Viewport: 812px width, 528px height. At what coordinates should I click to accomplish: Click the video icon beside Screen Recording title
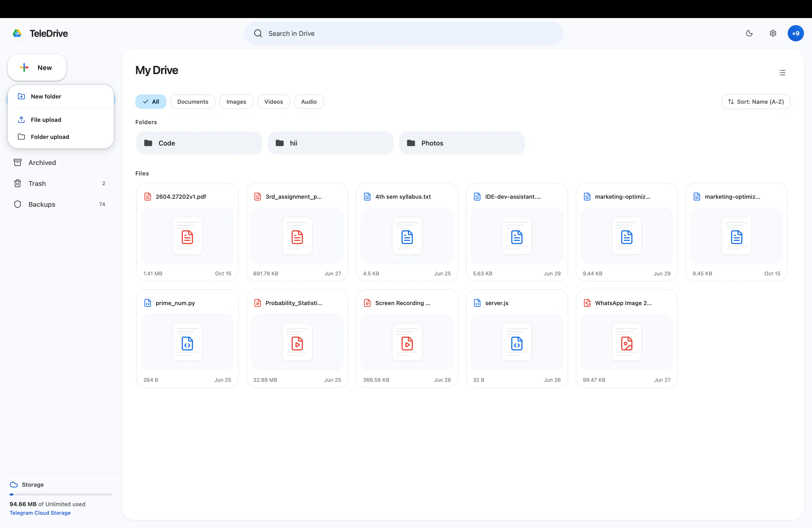tap(367, 303)
